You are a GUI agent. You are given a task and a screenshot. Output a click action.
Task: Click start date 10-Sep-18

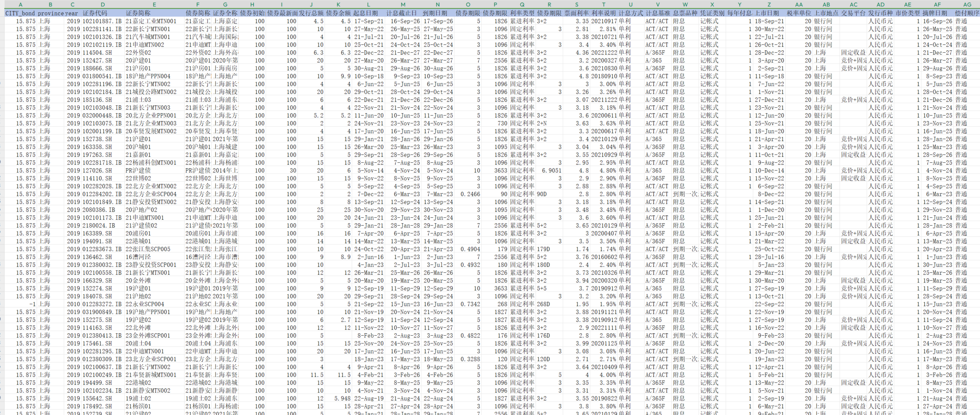(368, 76)
